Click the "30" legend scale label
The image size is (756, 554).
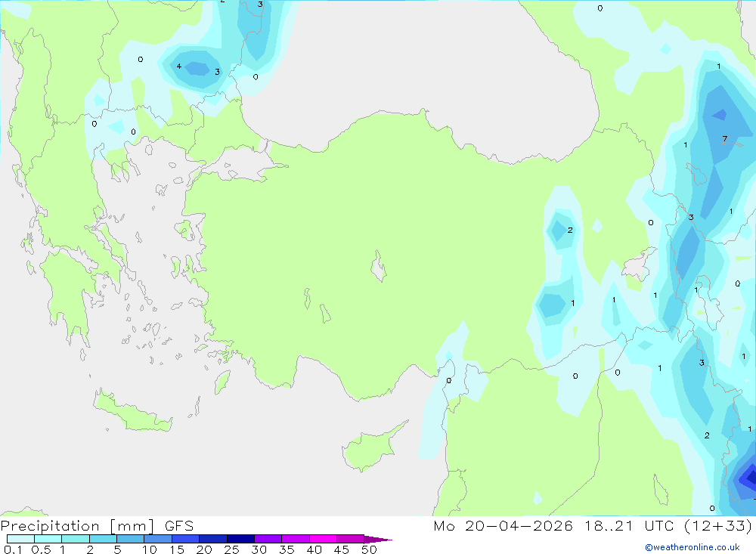coord(259,549)
